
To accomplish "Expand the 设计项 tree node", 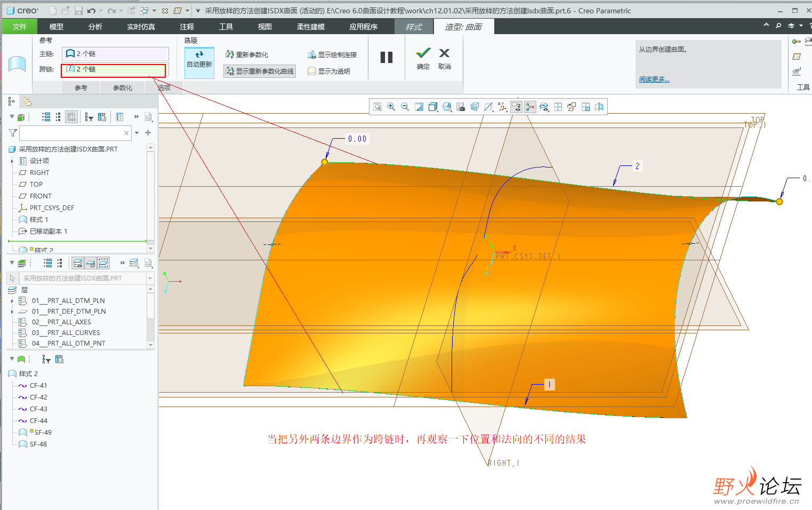I will coord(12,161).
